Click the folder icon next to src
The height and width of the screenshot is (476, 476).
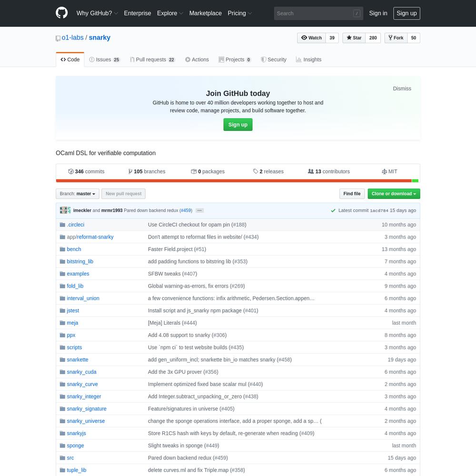tap(62, 458)
